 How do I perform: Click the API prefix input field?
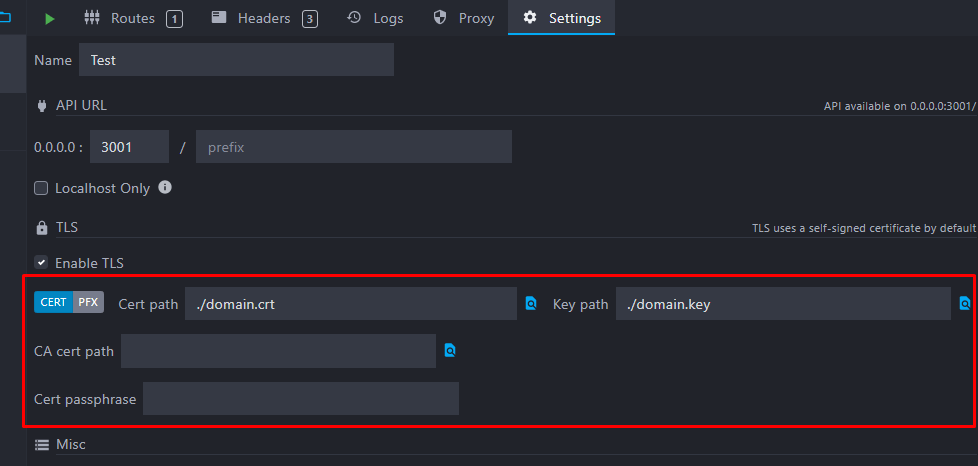click(x=353, y=147)
